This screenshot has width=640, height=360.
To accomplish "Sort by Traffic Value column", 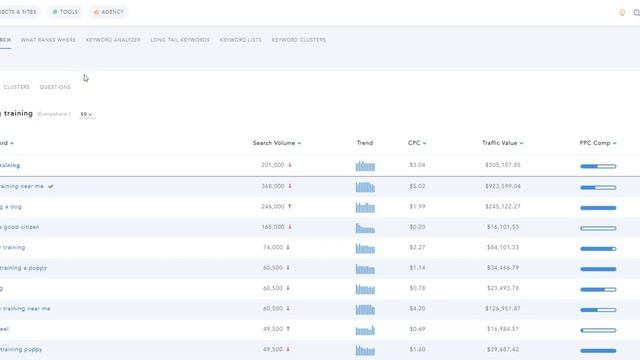I will click(502, 143).
